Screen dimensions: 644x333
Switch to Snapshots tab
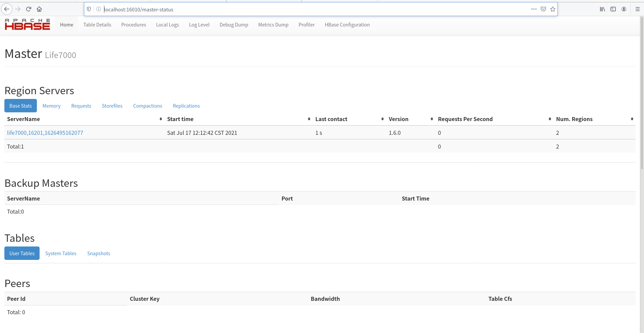[99, 253]
